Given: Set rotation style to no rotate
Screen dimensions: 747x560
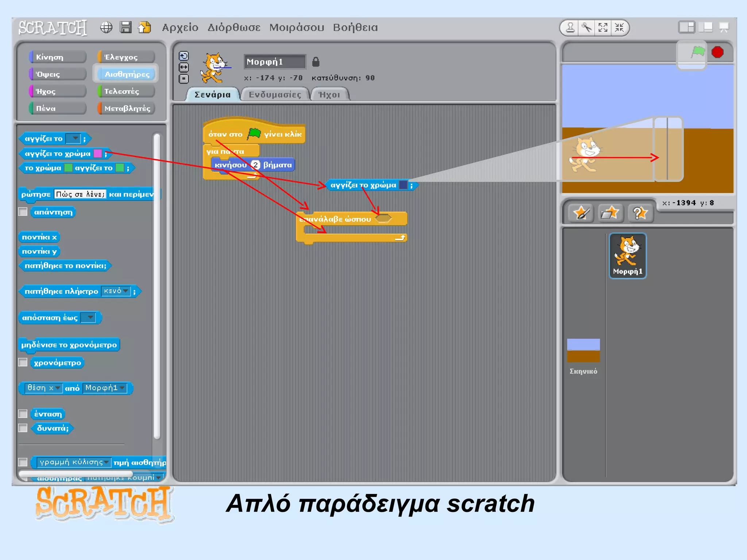Looking at the screenshot, I should (x=184, y=78).
